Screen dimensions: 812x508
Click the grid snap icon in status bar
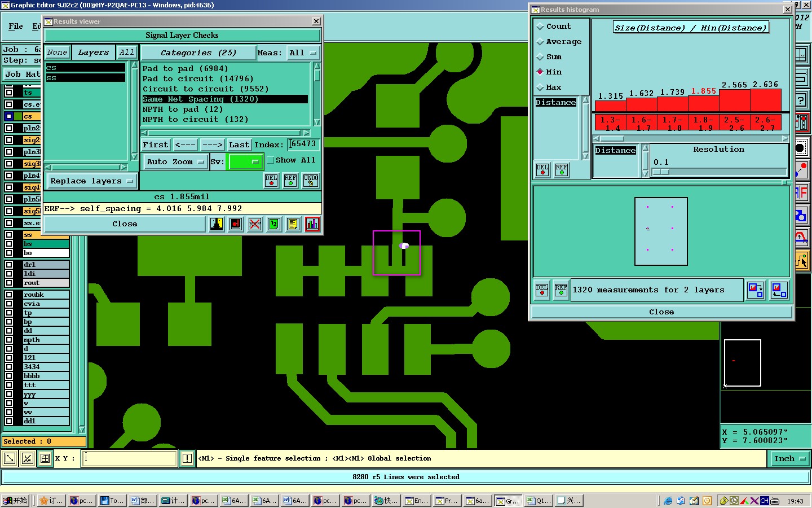tap(45, 459)
